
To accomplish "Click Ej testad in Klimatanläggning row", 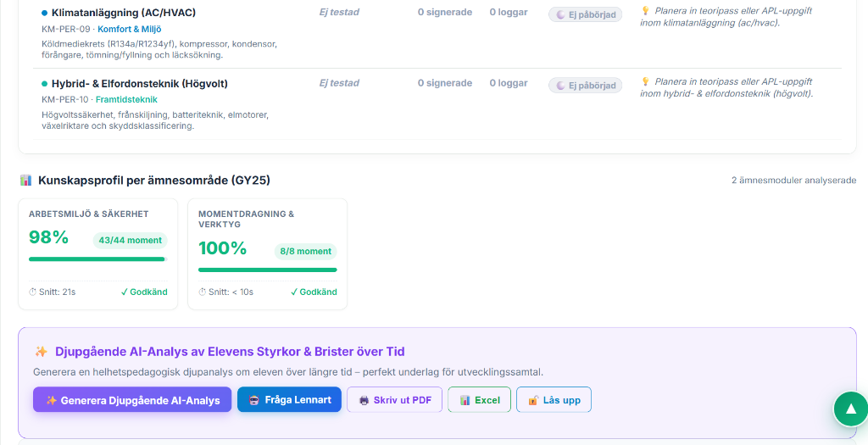I will point(339,12).
